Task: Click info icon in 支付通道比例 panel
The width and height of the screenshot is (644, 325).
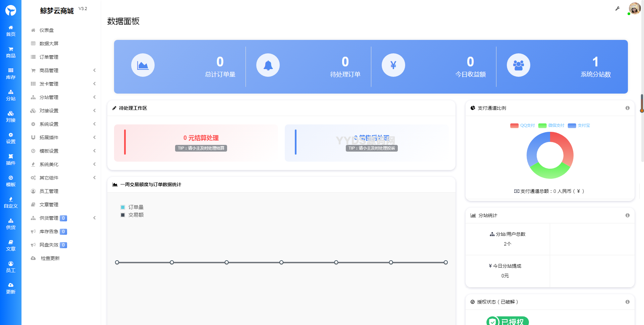Action: point(627,108)
